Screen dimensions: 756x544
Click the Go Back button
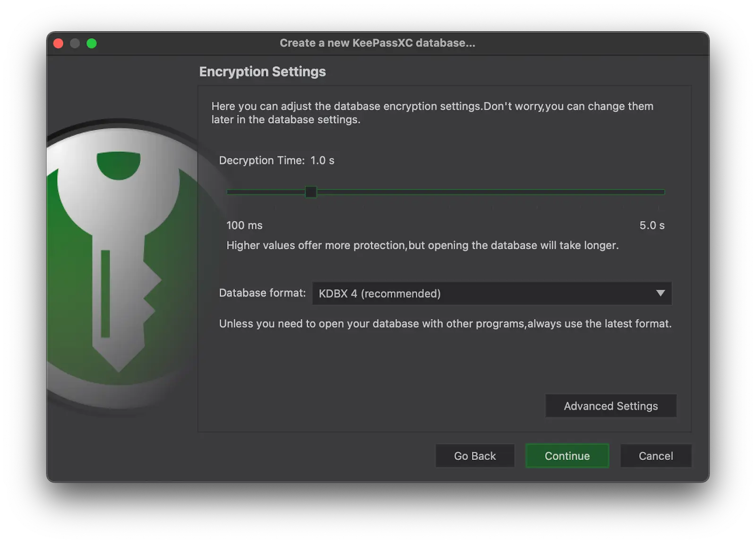click(x=474, y=456)
